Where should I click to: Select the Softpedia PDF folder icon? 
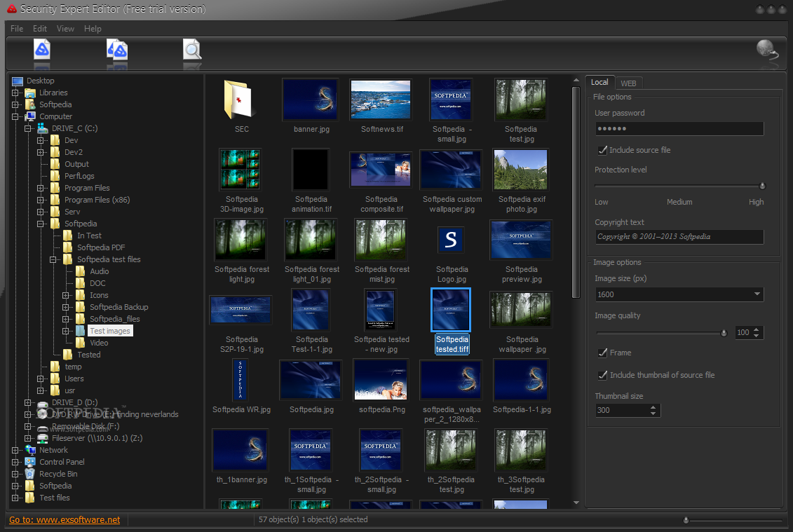(68, 247)
